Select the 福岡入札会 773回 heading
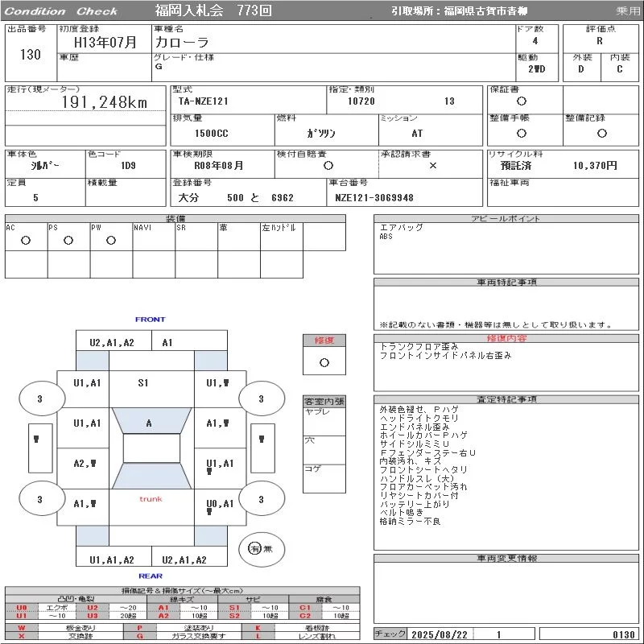Screen dimensions: 644x644 tap(213, 10)
